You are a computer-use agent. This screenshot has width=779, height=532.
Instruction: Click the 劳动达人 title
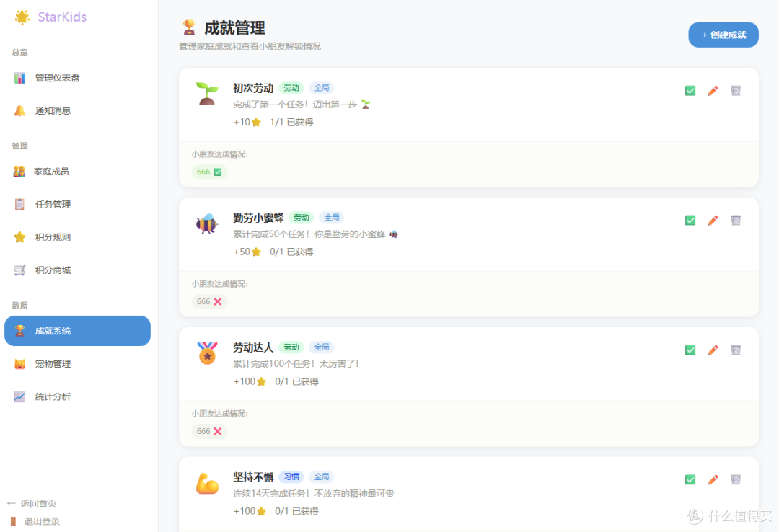click(x=253, y=347)
